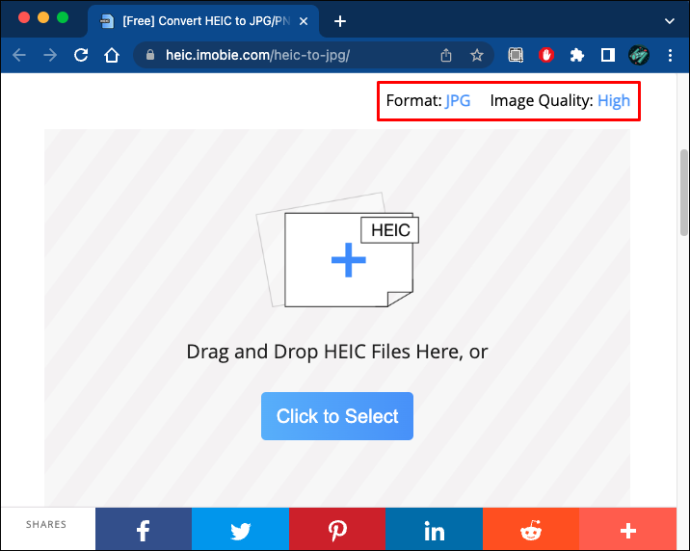Viewport: 690px width, 551px height.
Task: Close the Convert HEIC to JPG tab
Action: coord(304,21)
